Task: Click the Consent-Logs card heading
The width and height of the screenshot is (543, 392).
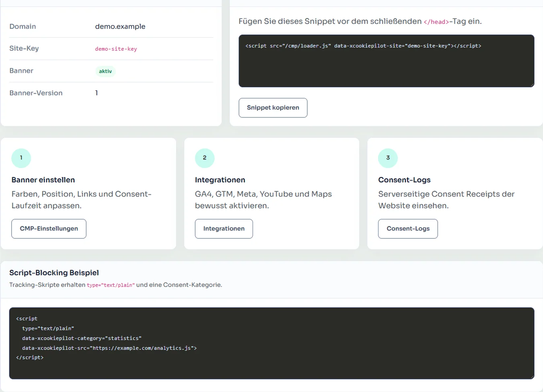Action: coord(404,180)
